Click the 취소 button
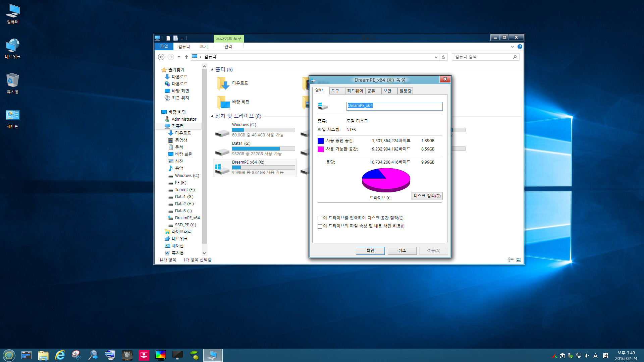 pos(402,250)
